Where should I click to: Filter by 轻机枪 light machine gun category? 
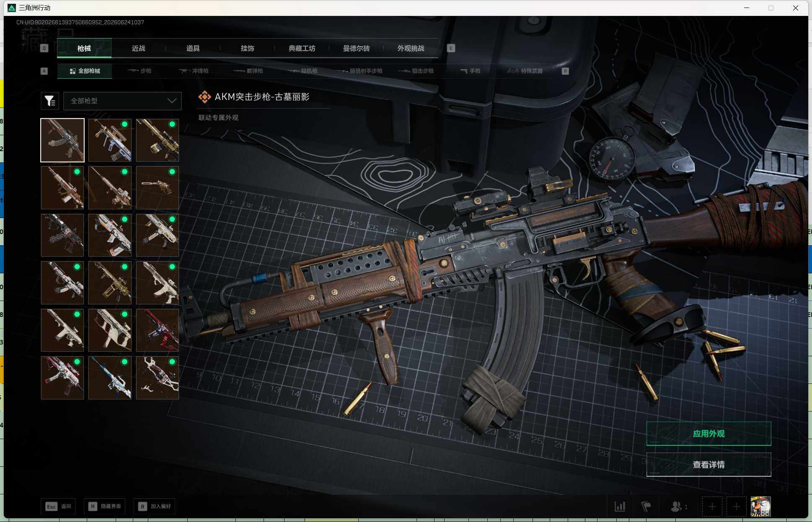pyautogui.click(x=303, y=71)
